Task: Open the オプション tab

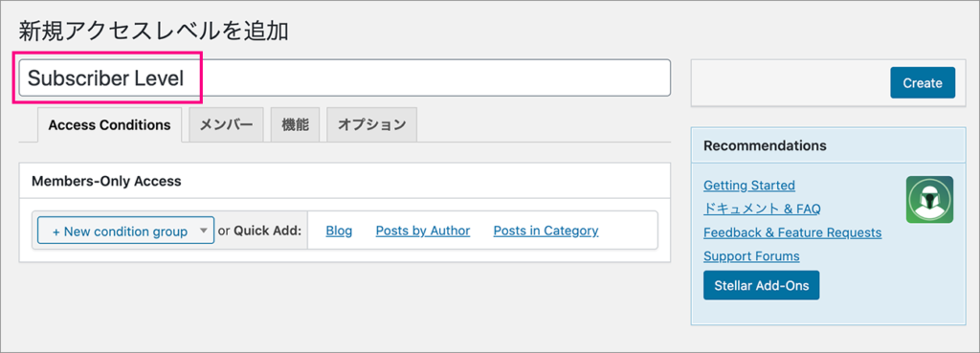Action: coord(372,125)
